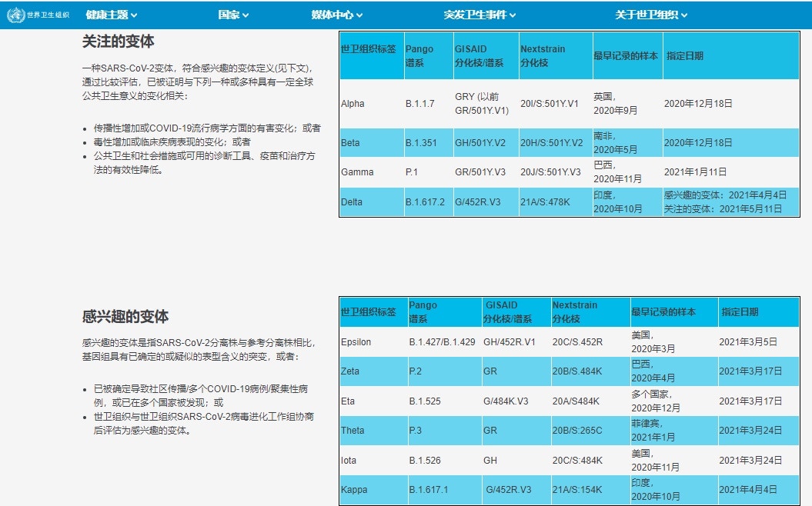Screen dimensions: 812x506
Task: Open the 突发卫生事件 menu
Action: point(480,15)
